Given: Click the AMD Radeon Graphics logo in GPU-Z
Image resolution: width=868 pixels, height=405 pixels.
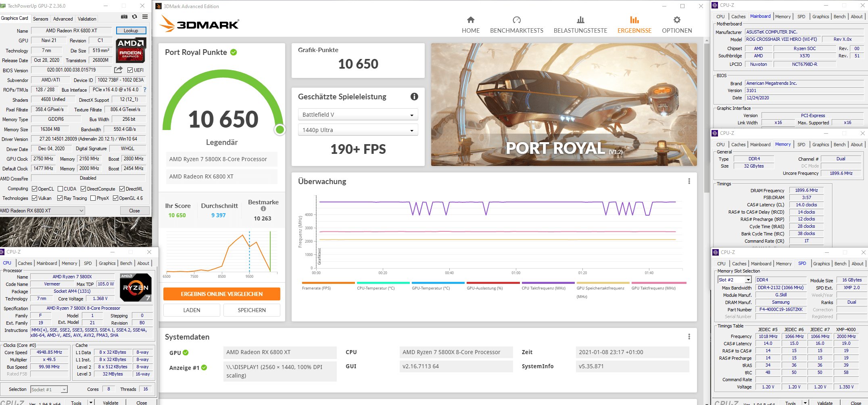Looking at the screenshot, I should click(131, 50).
